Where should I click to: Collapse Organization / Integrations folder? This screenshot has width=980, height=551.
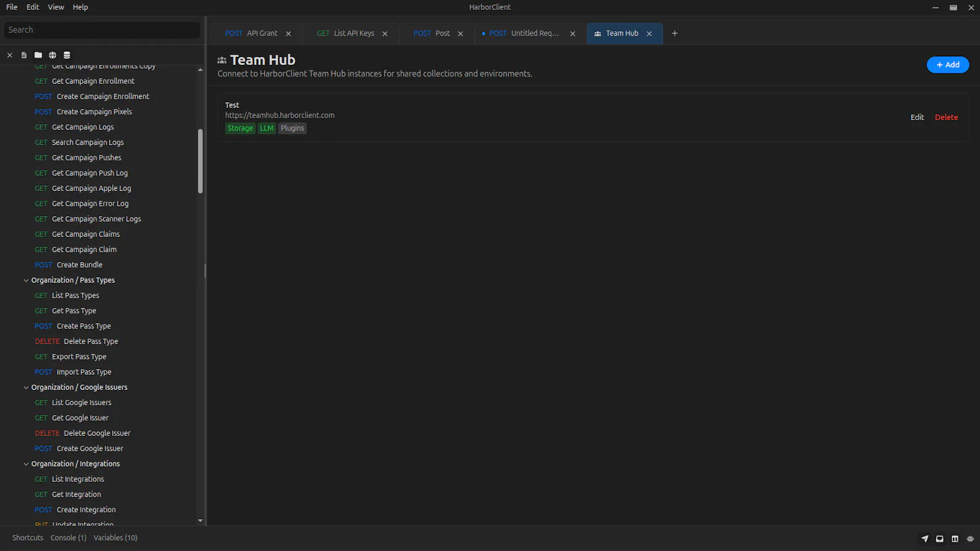pos(26,464)
